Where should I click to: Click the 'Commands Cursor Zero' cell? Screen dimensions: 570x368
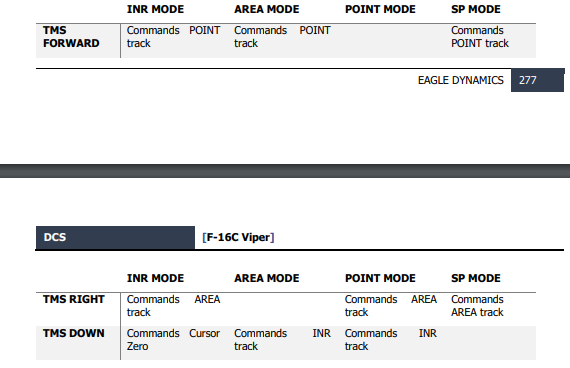(x=173, y=340)
